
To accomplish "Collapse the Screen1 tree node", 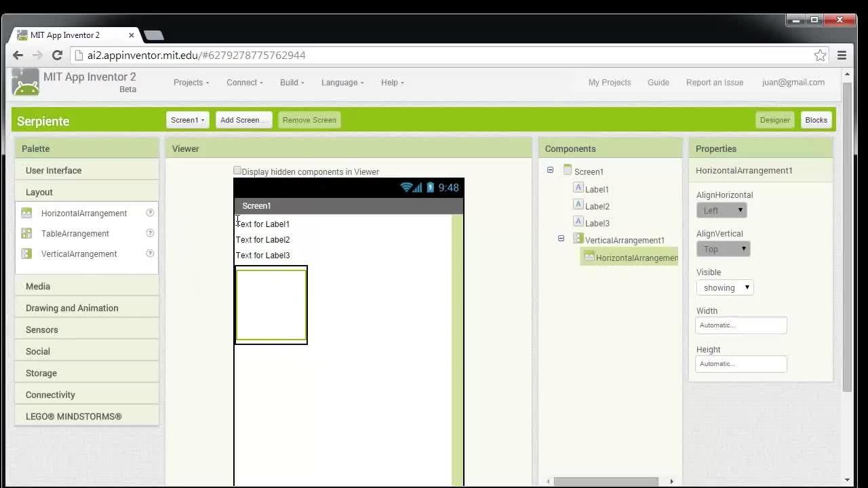I will 550,170.
